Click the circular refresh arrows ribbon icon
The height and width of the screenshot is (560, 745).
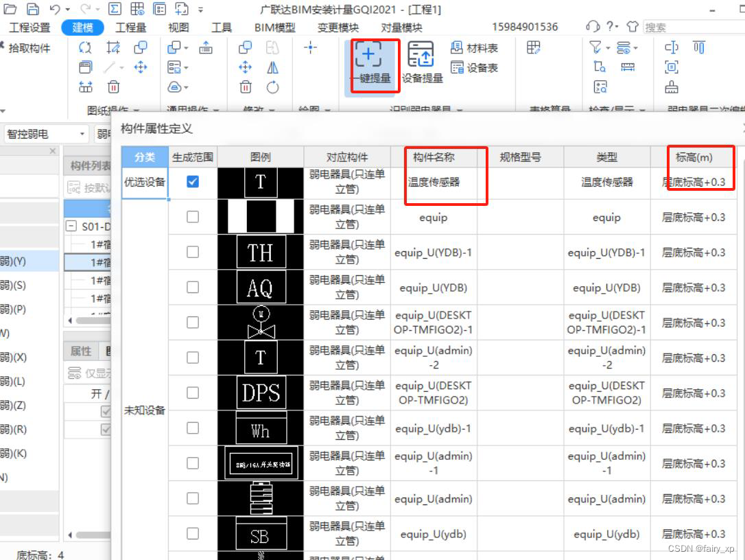86,47
